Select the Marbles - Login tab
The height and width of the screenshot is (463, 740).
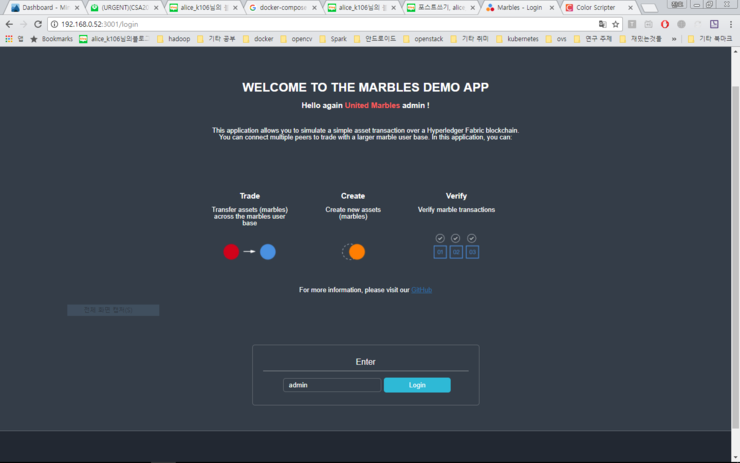[519, 8]
